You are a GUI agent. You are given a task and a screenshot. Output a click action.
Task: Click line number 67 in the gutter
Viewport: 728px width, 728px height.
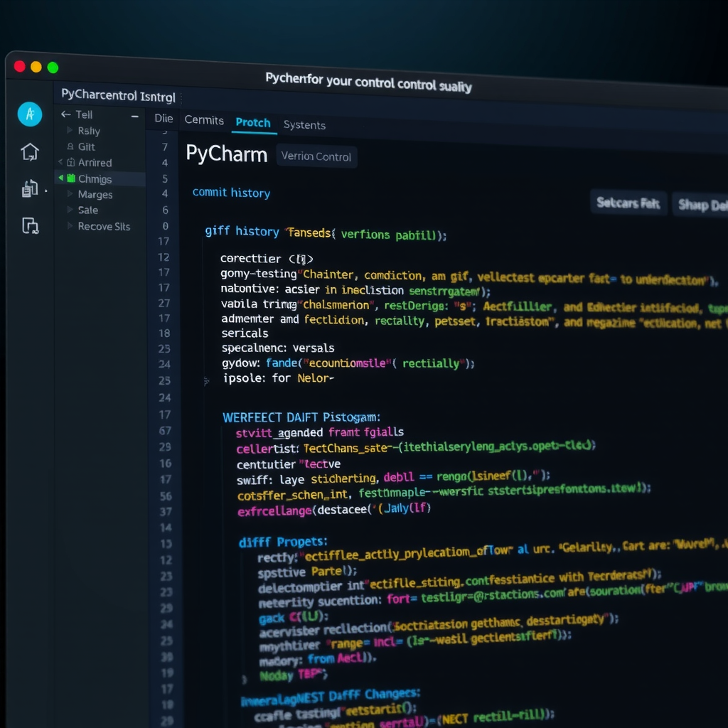click(x=165, y=429)
